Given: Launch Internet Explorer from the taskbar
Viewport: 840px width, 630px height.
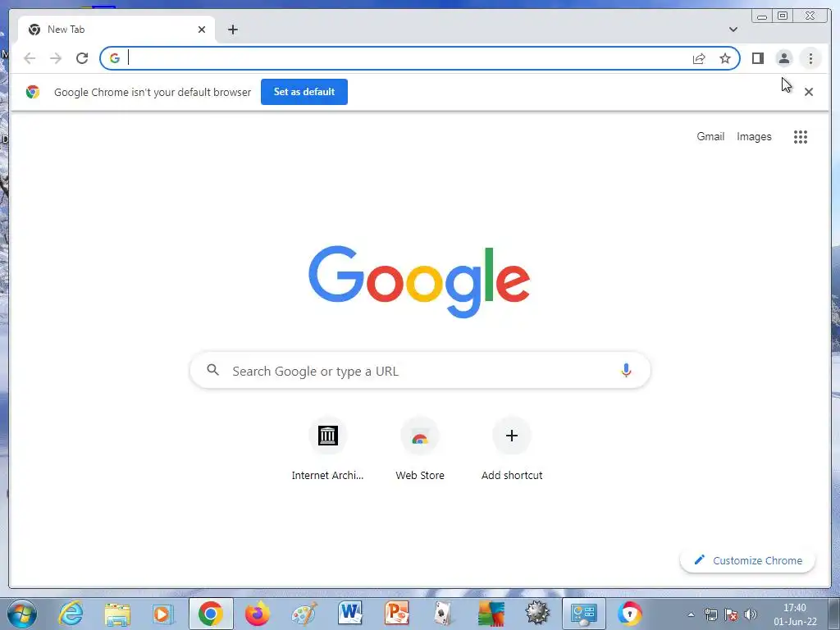Looking at the screenshot, I should (71, 614).
